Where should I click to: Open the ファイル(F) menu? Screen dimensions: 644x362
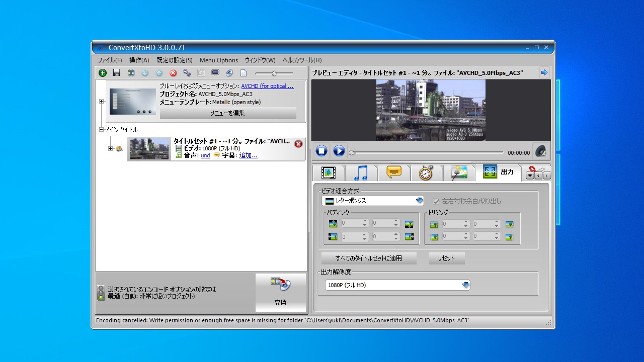pyautogui.click(x=110, y=60)
